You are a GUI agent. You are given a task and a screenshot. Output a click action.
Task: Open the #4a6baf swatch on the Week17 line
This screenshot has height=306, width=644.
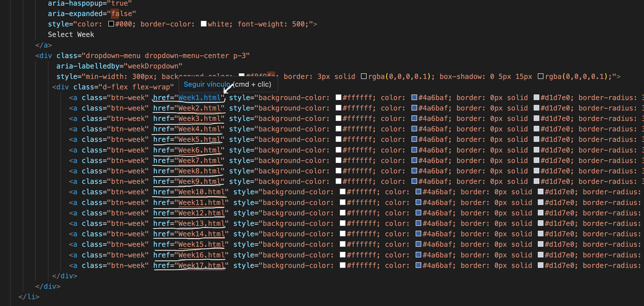click(x=418, y=265)
